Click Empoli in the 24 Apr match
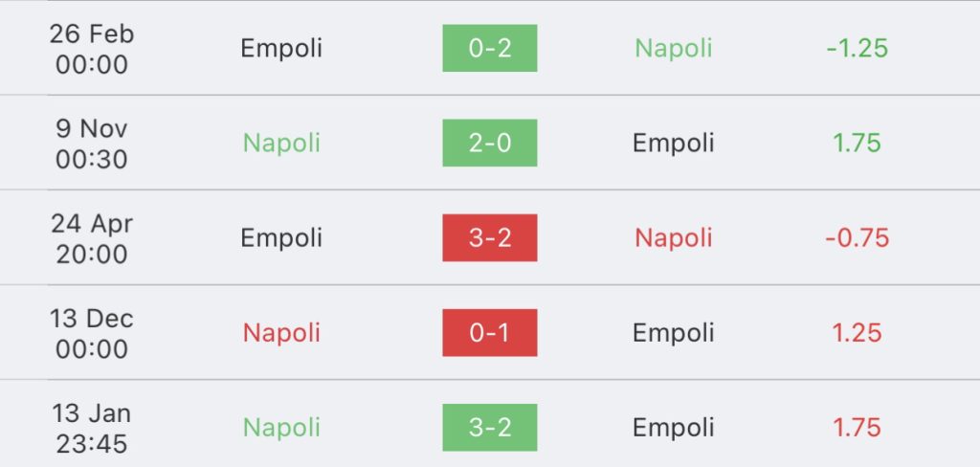Screen dimensions: 980x467 click(281, 237)
